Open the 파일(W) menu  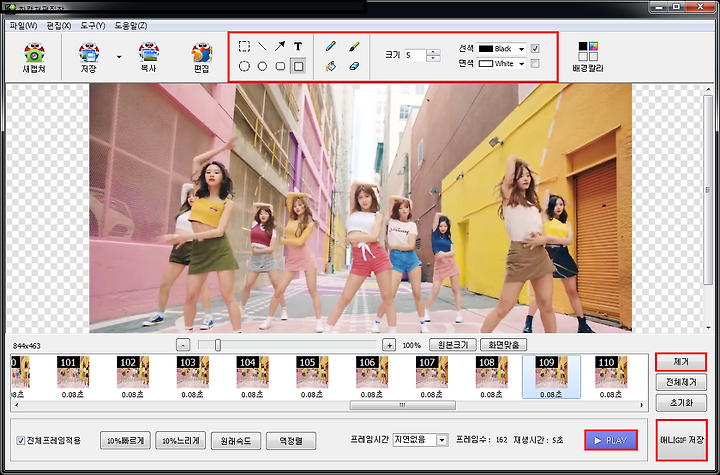pos(23,26)
